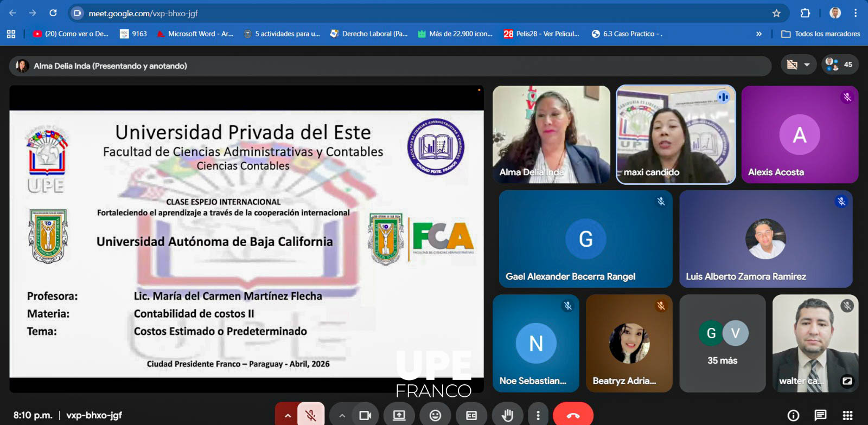
Task: Click muted mic icon on Noe Sebastian tile
Action: (x=567, y=306)
